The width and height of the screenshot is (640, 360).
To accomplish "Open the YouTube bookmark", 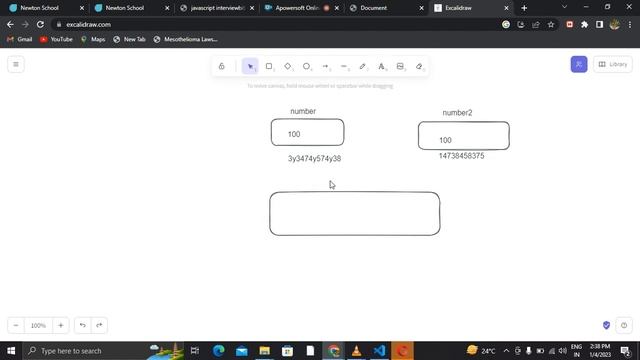I will click(56, 39).
